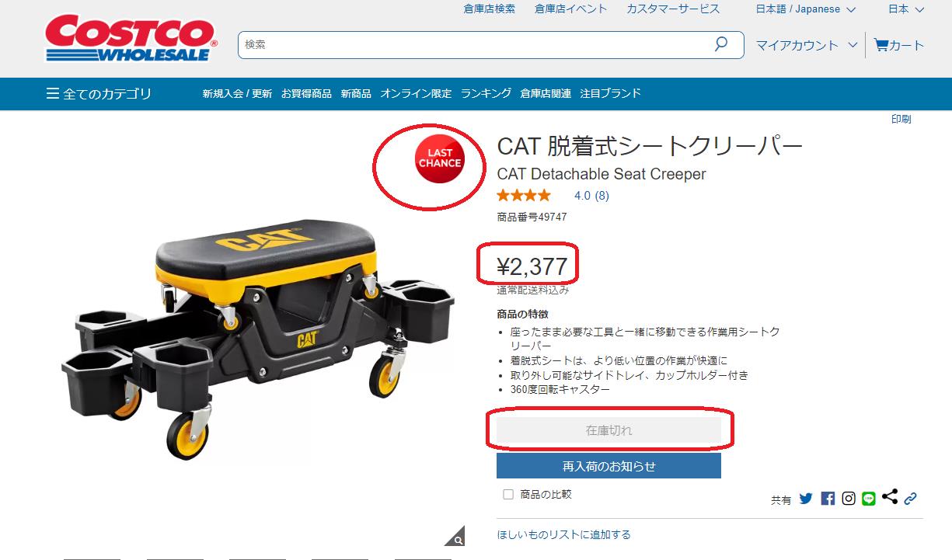Open the オンライン限定 menu item
This screenshot has height=560, width=952.
416,93
